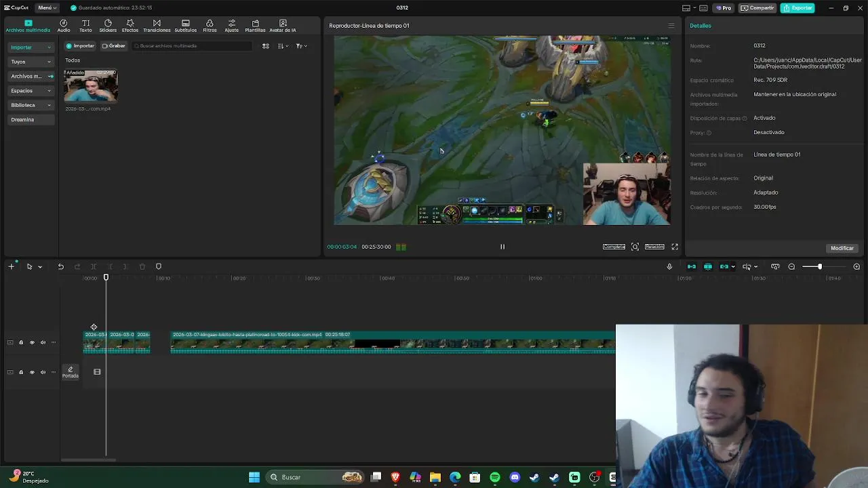Open the Transiciones panel
Image resolution: width=868 pixels, height=488 pixels.
point(157,26)
